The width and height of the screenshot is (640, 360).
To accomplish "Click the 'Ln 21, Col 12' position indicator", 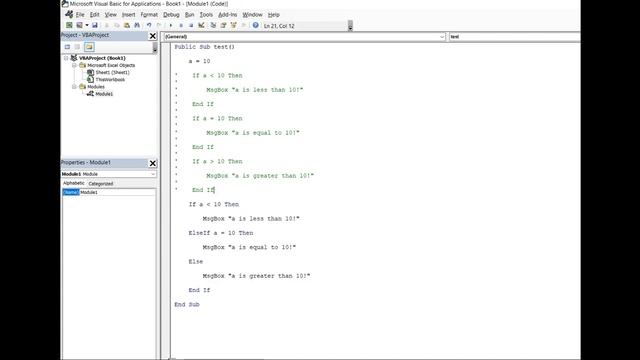I will [x=279, y=26].
